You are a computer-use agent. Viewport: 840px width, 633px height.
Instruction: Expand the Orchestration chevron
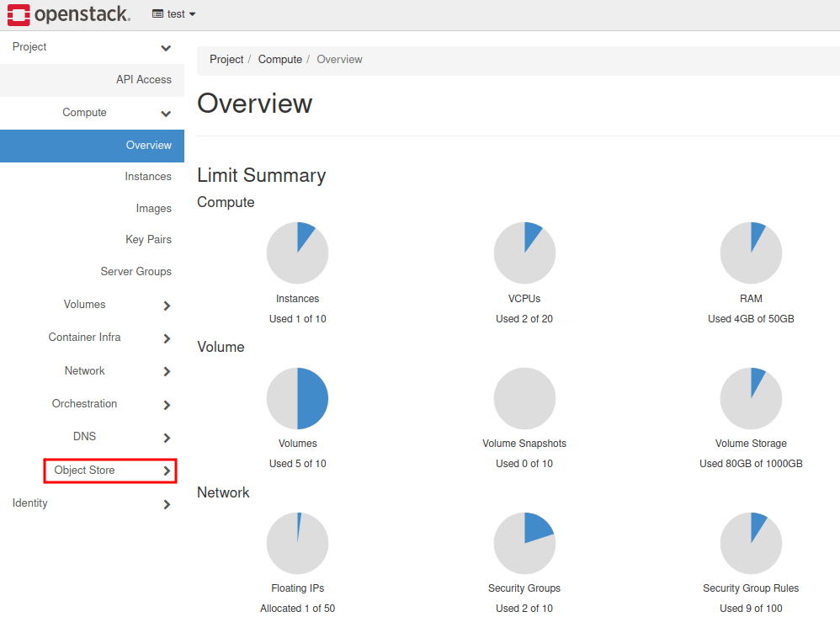point(167,405)
